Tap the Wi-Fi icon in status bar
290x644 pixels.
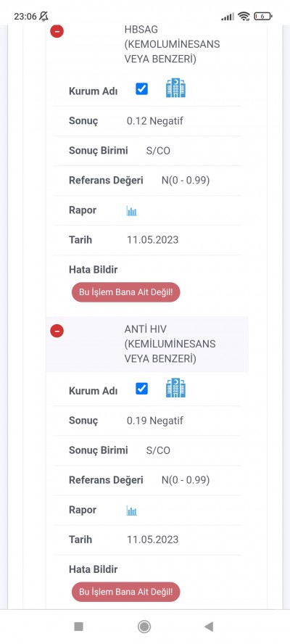click(x=244, y=17)
